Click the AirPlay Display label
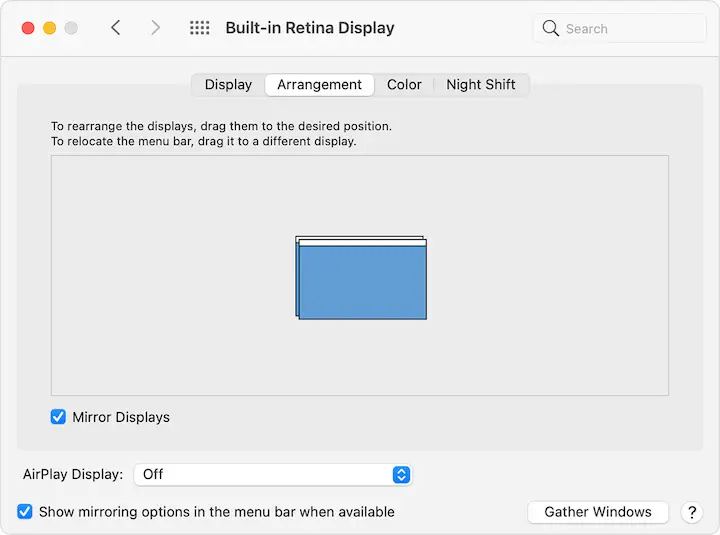Screen dimensions: 720x535 pos(73,474)
